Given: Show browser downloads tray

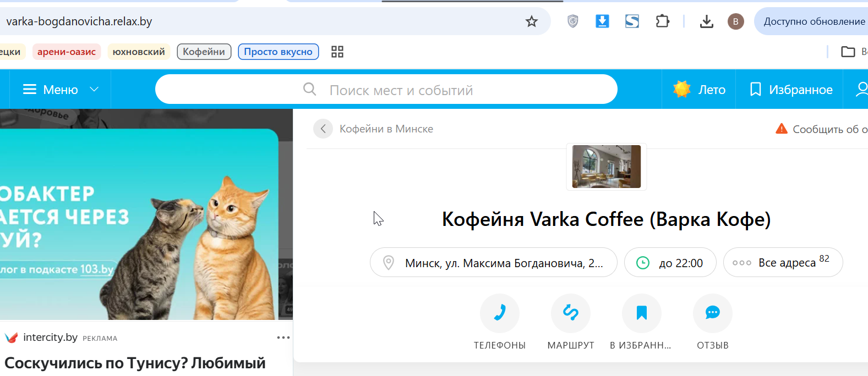Looking at the screenshot, I should click(707, 21).
